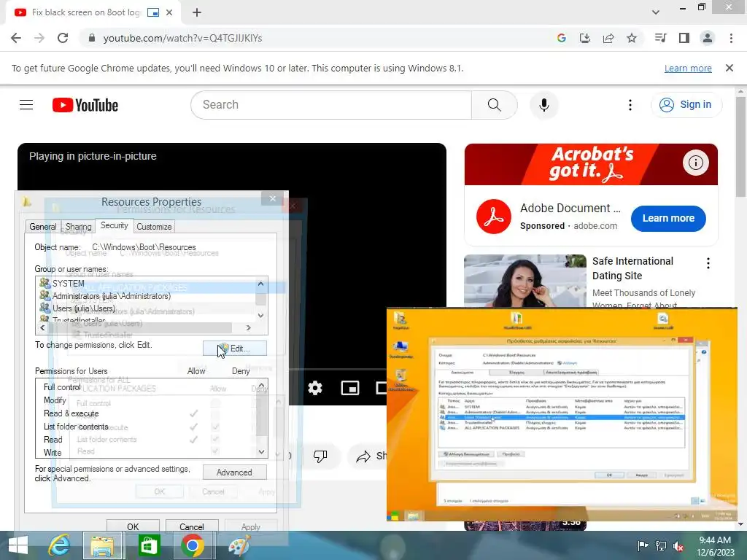Image resolution: width=747 pixels, height=560 pixels.
Task: Click the picture-in-picture video window
Action: (x=562, y=414)
